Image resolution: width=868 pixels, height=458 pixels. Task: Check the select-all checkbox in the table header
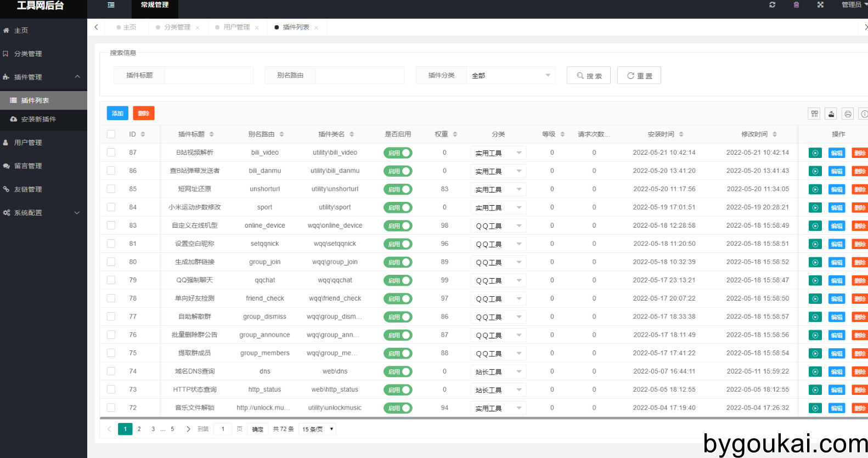111,134
